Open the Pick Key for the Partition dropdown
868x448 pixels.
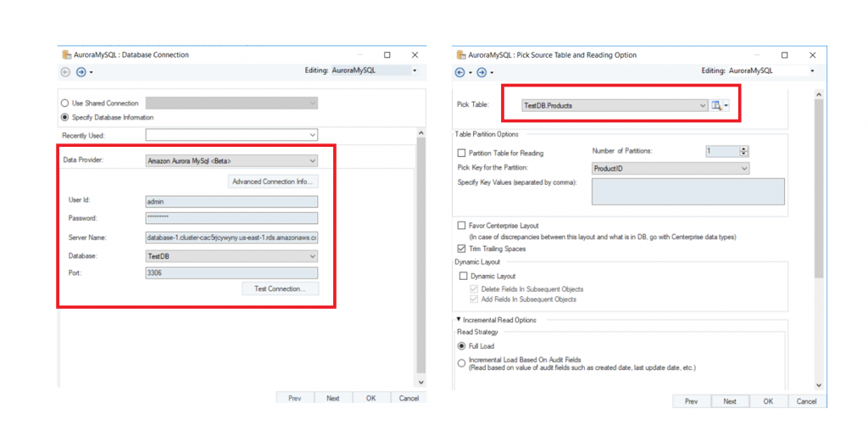click(x=744, y=169)
